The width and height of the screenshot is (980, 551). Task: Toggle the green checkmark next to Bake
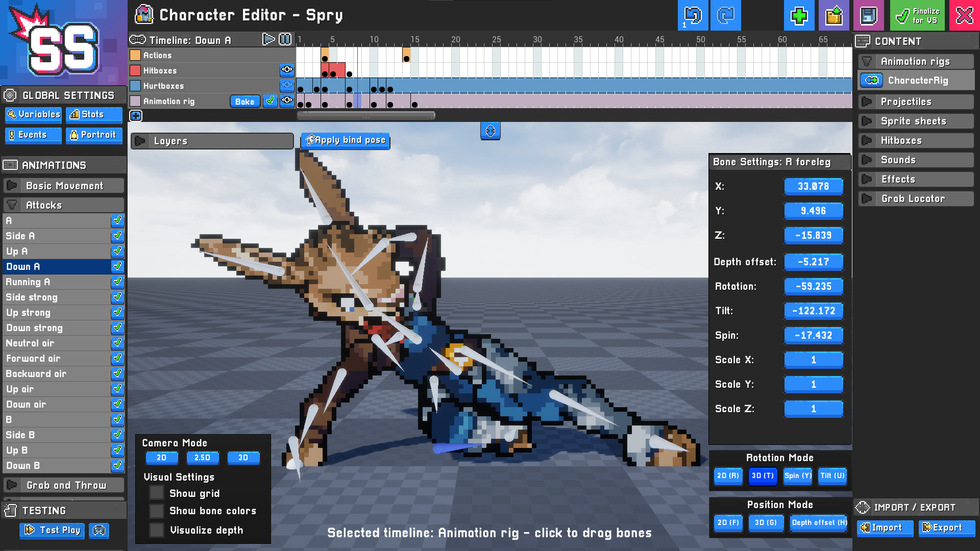tap(270, 101)
